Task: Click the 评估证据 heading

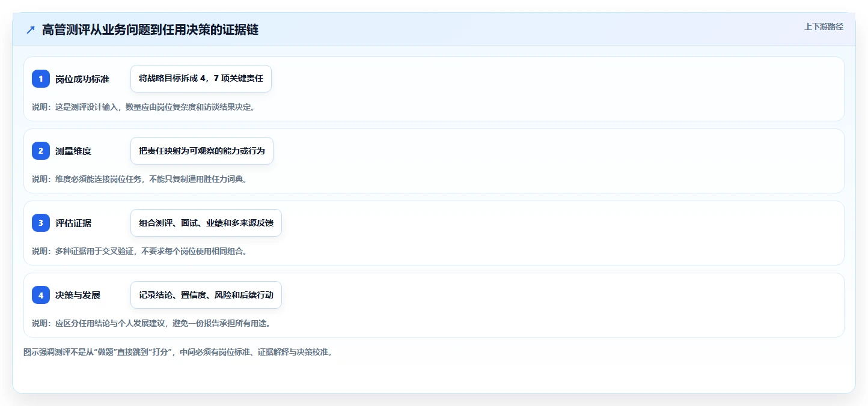Action: click(73, 223)
